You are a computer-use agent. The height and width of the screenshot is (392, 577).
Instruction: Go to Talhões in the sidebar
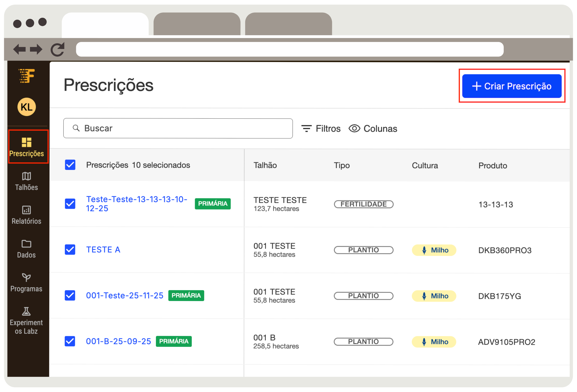pos(26,181)
